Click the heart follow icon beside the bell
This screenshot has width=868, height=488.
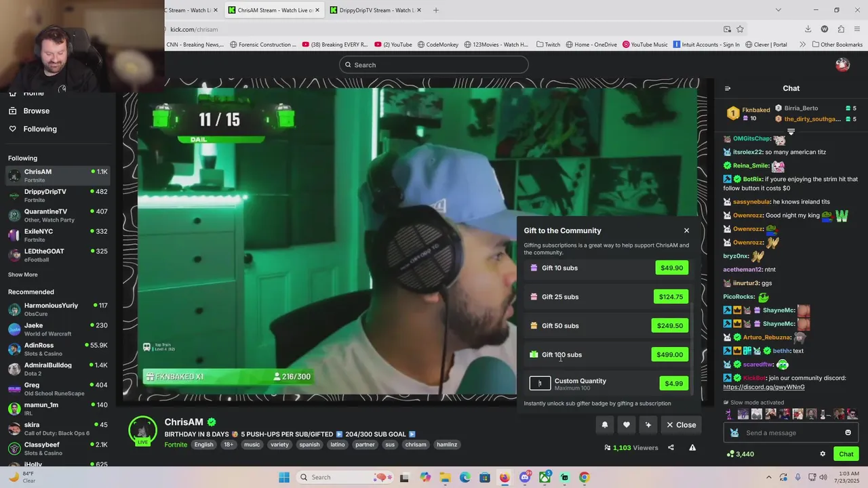[x=627, y=425]
